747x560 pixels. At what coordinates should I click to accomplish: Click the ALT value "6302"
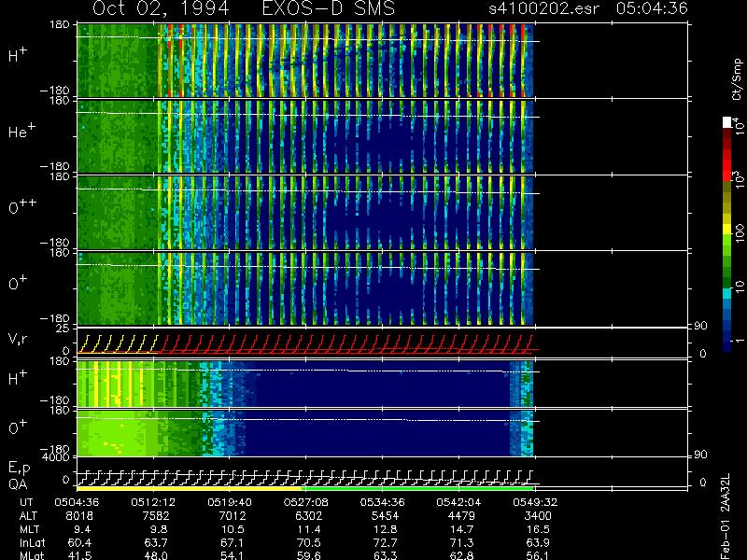coord(308,516)
